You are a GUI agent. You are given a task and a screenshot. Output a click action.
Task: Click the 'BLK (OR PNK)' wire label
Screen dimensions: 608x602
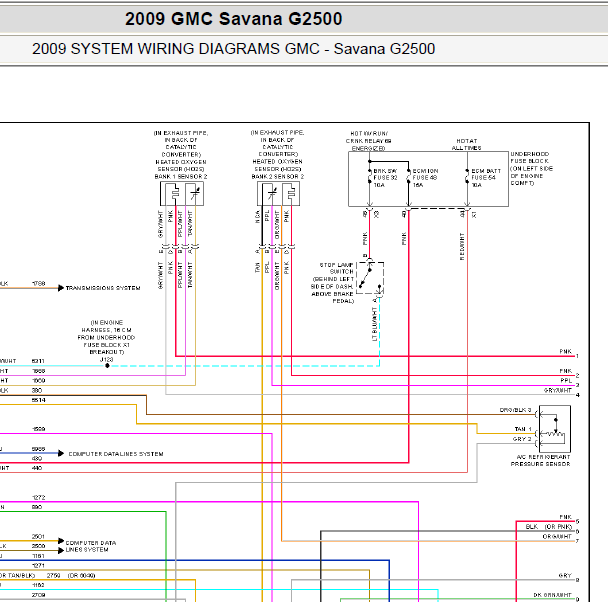[549, 527]
